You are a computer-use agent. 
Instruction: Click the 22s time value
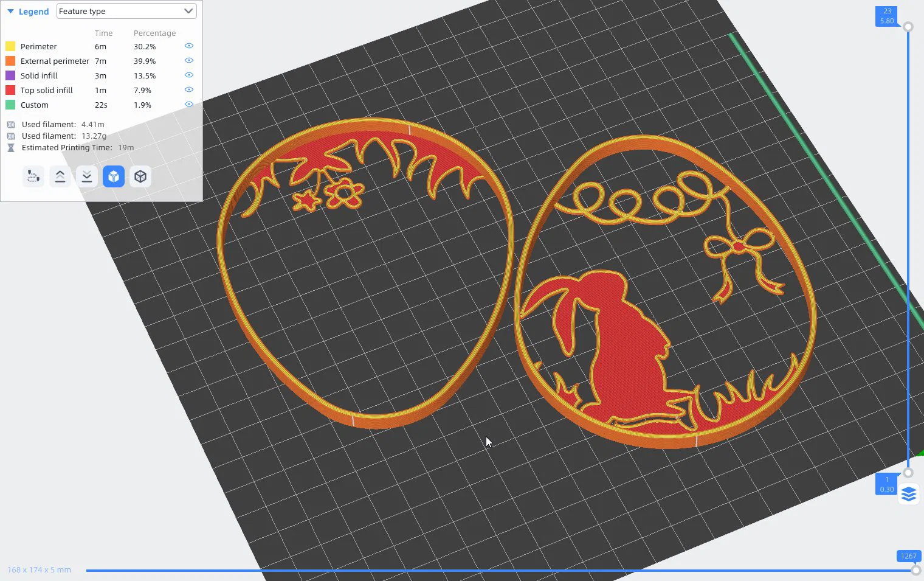(x=101, y=105)
